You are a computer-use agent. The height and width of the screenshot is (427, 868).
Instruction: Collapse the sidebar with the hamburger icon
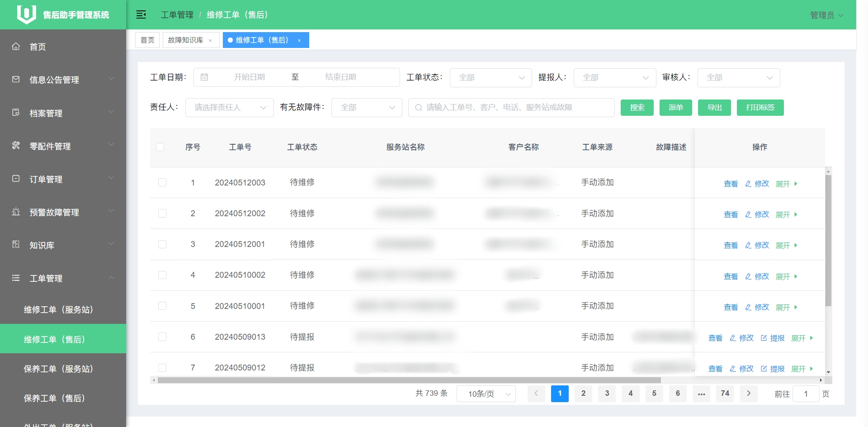click(141, 14)
